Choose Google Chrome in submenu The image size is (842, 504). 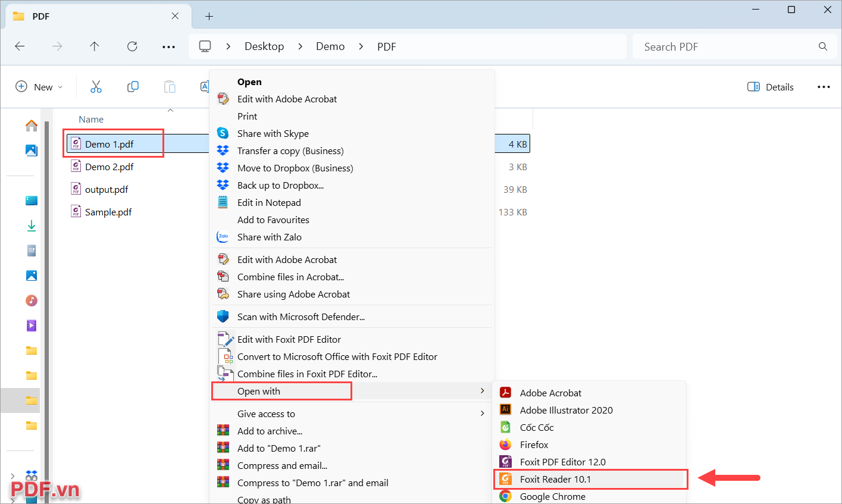[589, 496]
